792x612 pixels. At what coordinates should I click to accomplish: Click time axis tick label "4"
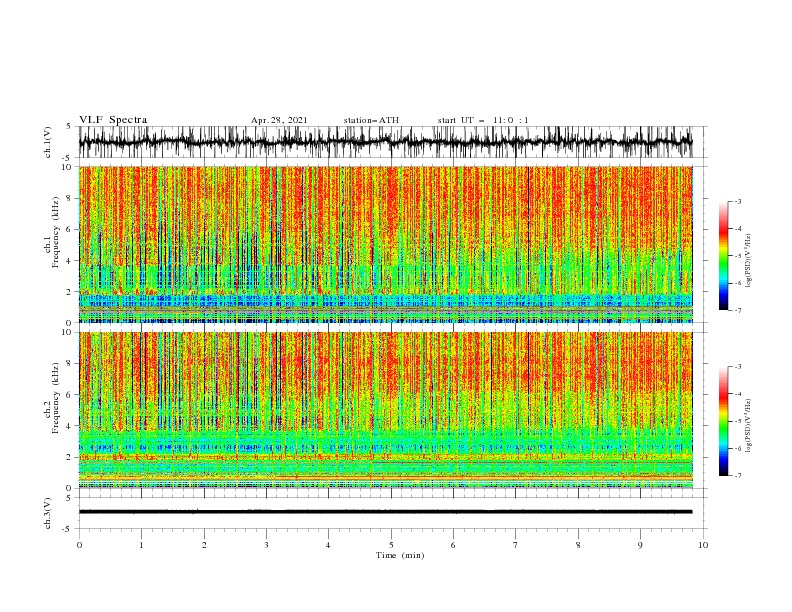329,545
